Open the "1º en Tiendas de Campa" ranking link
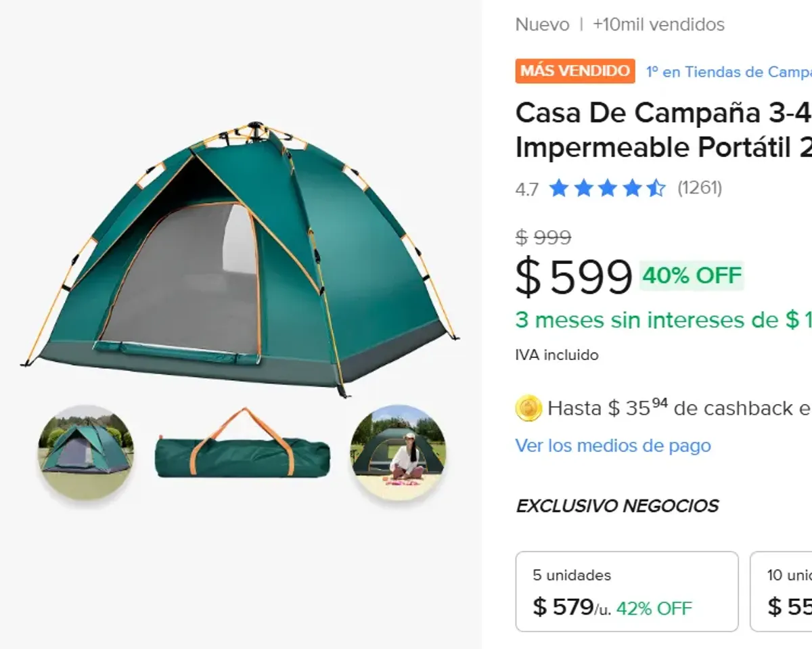Screen dimensions: 812x649 coord(728,72)
